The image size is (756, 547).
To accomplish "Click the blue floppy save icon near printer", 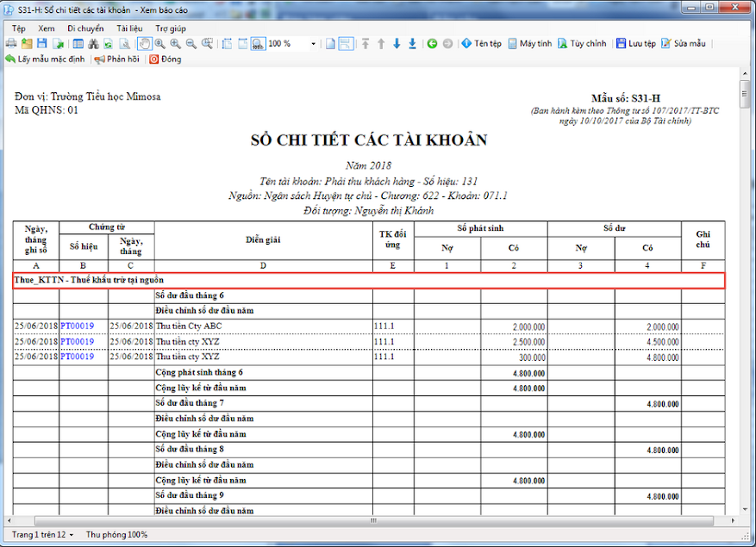I will pos(42,44).
